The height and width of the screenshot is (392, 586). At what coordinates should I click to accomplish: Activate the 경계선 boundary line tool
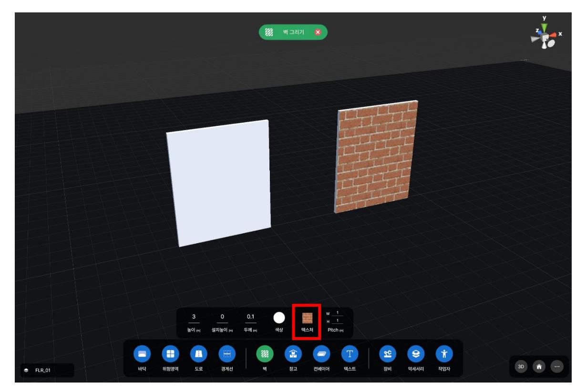pos(226,353)
